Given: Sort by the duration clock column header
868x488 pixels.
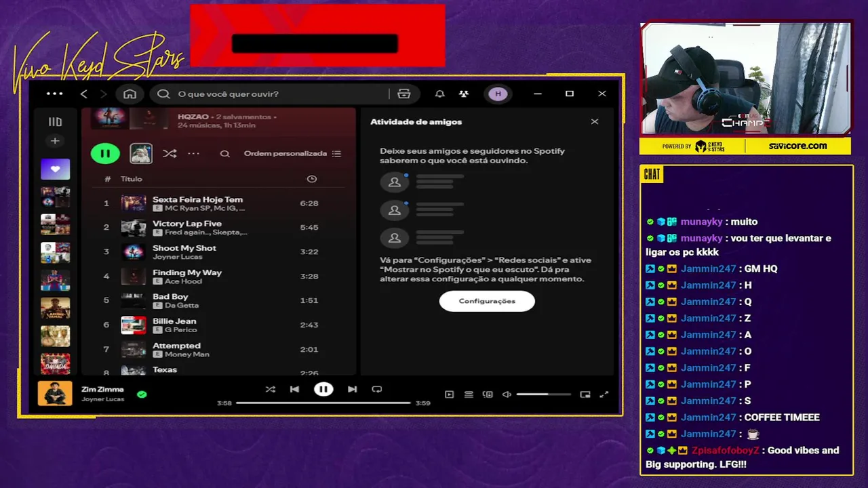Looking at the screenshot, I should click(312, 179).
